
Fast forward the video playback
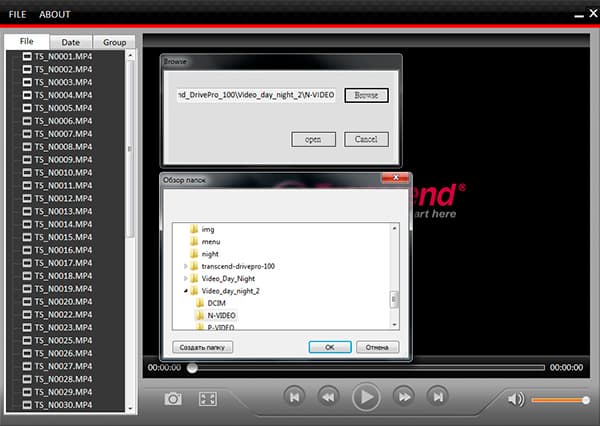click(x=404, y=397)
